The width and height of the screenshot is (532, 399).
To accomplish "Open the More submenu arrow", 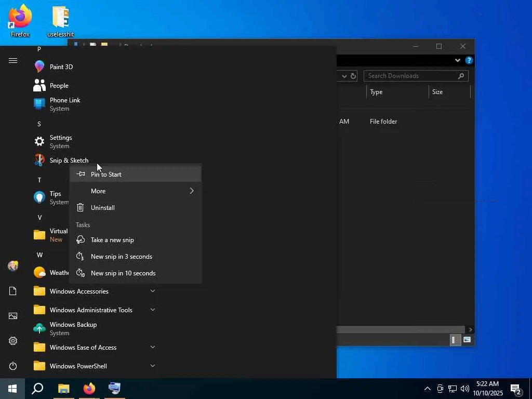I will [192, 191].
